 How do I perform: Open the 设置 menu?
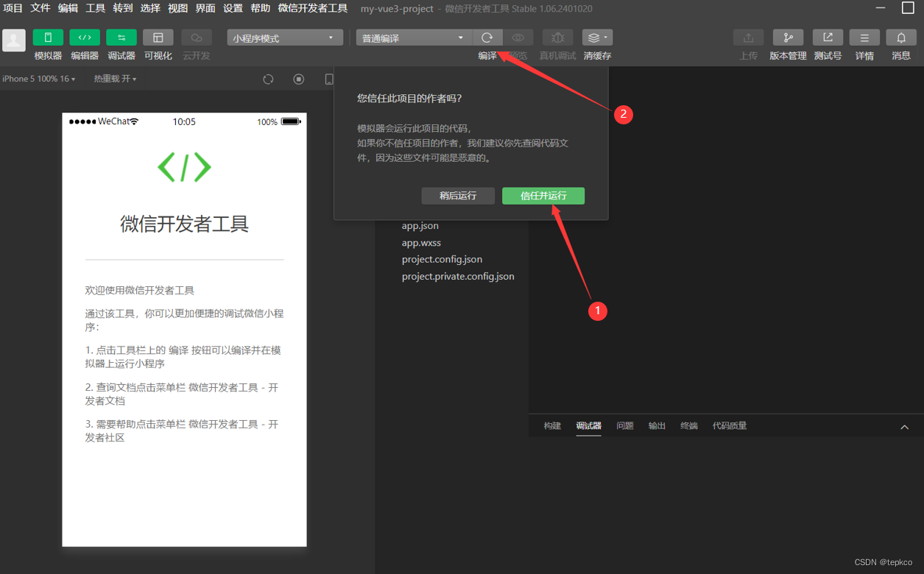coord(233,8)
